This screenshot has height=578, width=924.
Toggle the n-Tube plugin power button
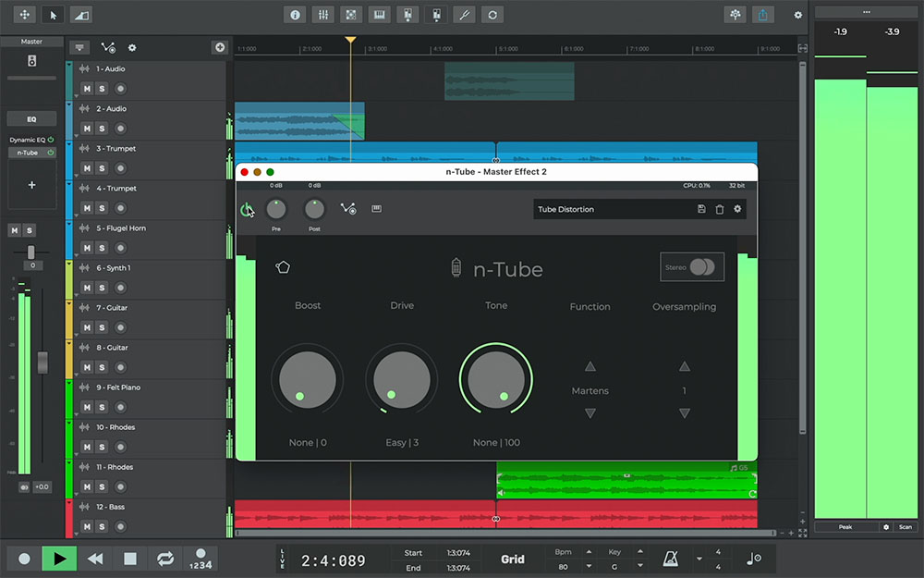pyautogui.click(x=246, y=210)
